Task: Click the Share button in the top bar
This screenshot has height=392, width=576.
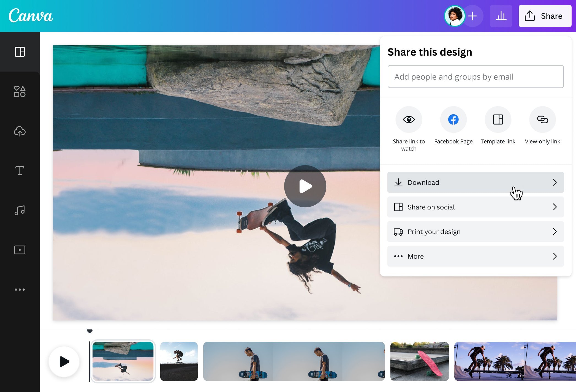Action: click(545, 16)
